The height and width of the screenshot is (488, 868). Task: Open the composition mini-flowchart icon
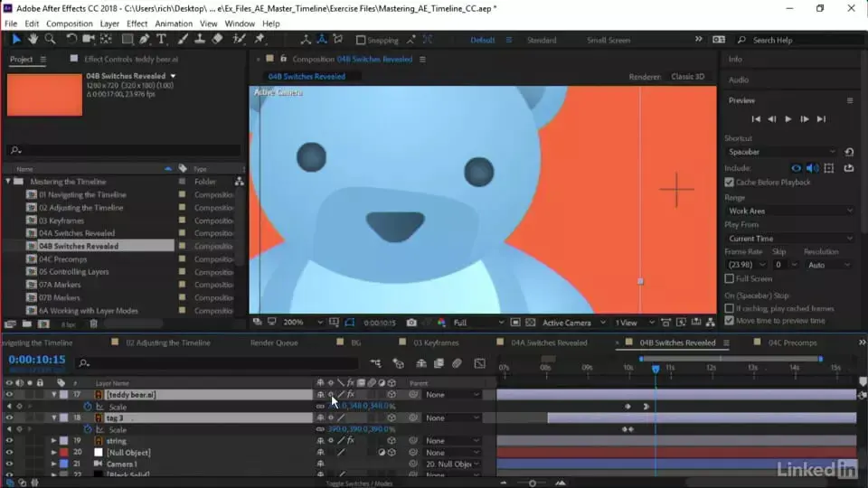[376, 363]
